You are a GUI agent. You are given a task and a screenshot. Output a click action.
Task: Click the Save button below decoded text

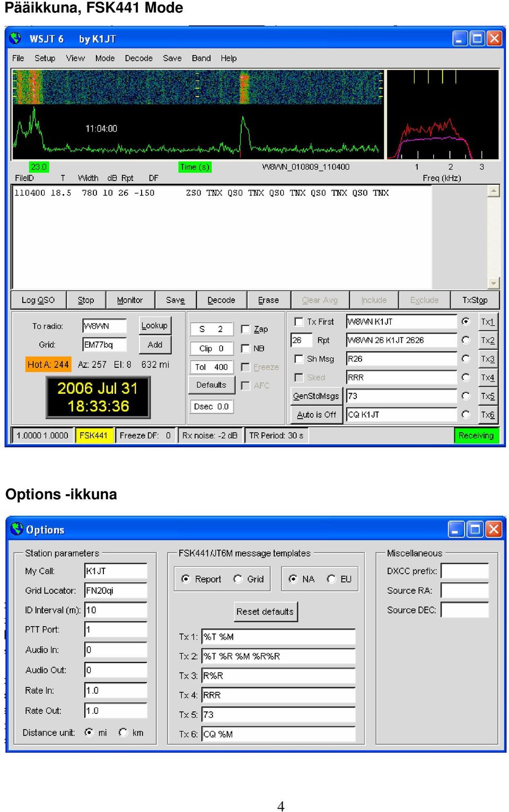(175, 300)
